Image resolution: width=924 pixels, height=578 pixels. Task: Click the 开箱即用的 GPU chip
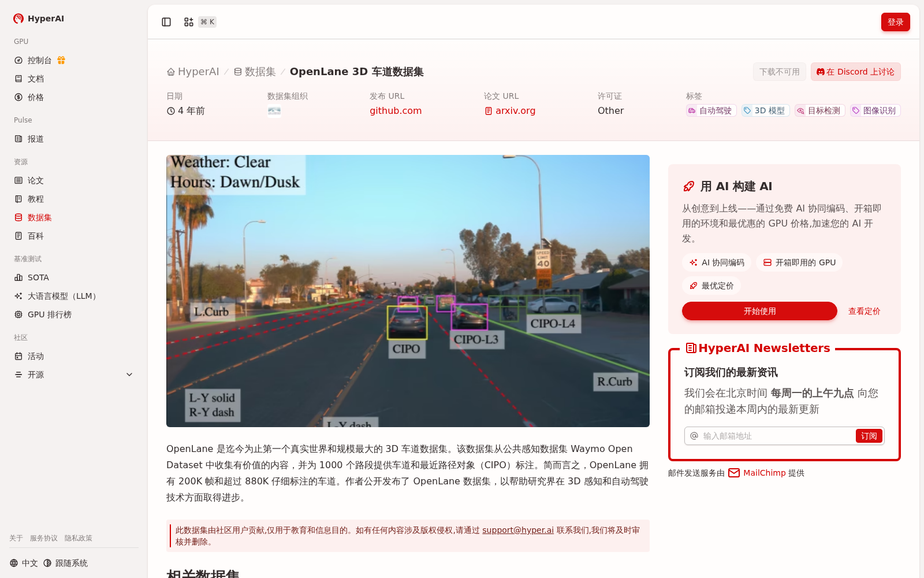point(799,262)
